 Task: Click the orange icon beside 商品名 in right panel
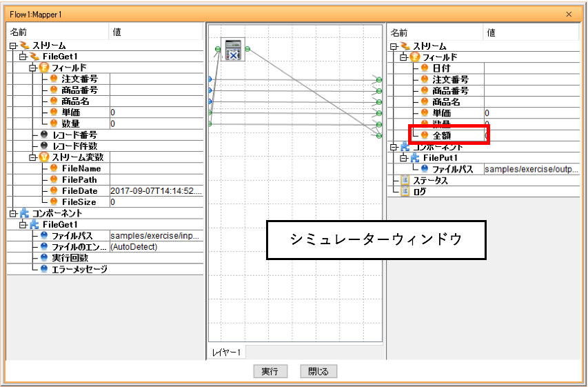425,101
